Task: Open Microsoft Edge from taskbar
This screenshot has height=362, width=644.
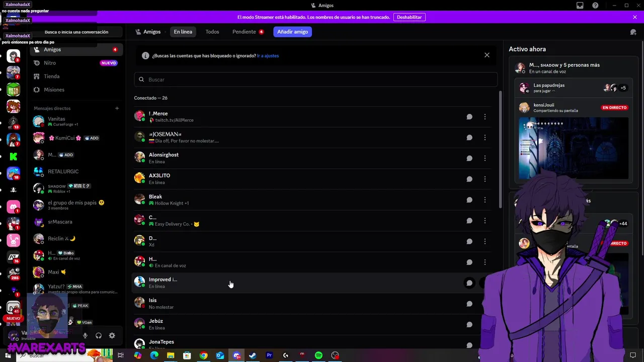Action: click(154, 355)
